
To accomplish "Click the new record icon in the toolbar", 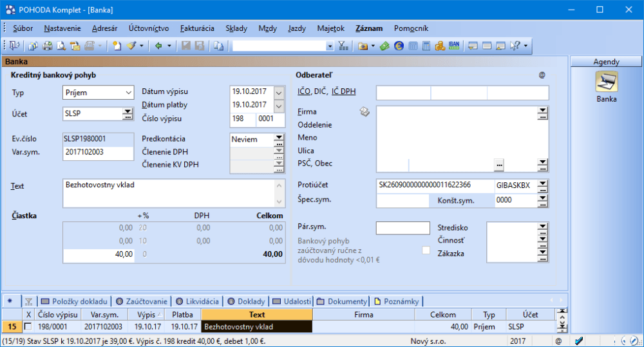I will (117, 46).
